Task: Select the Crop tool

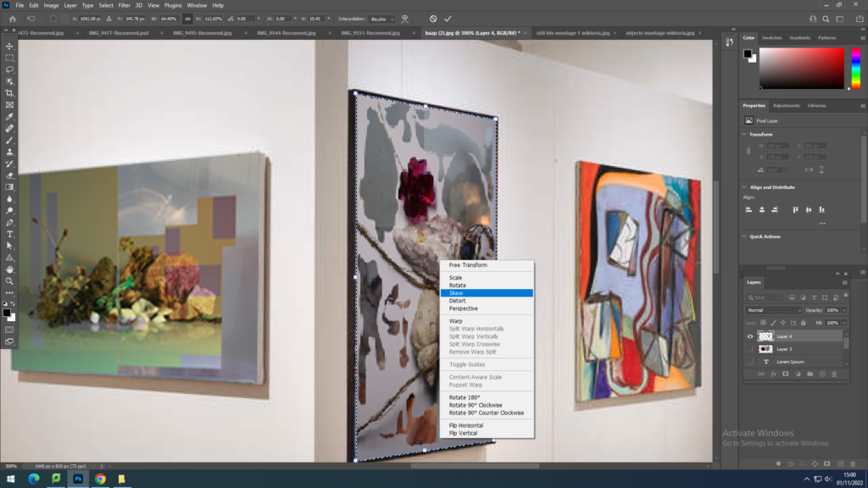Action: click(x=9, y=93)
